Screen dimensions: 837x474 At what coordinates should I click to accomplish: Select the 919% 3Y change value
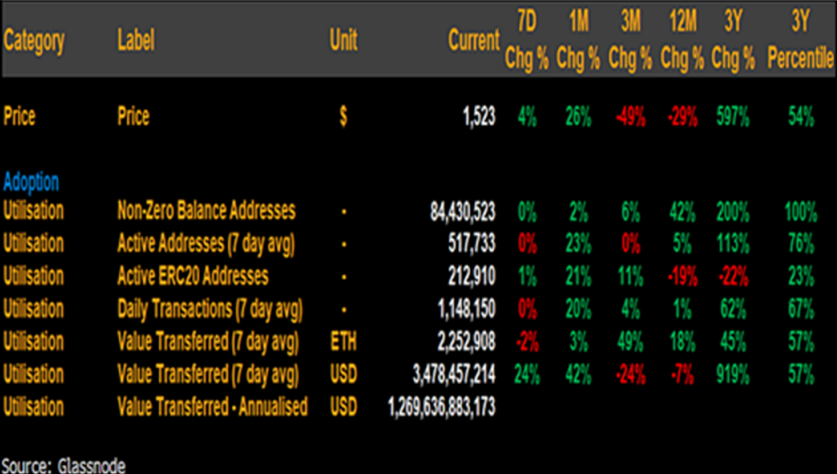click(731, 374)
